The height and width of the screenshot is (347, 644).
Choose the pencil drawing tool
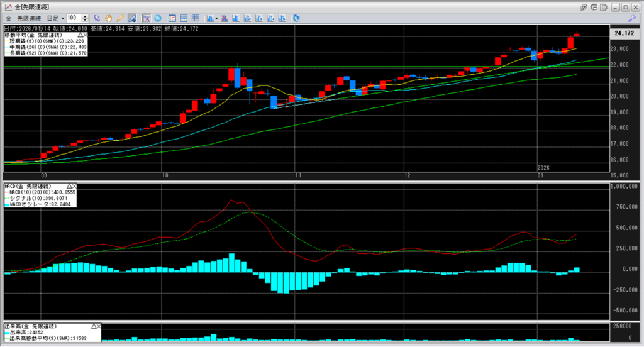[119, 18]
